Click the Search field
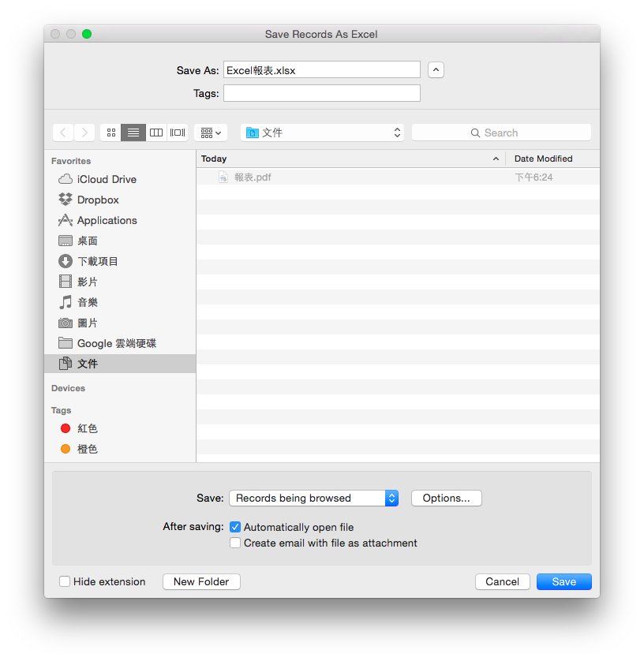The width and height of the screenshot is (644, 661). click(x=501, y=133)
